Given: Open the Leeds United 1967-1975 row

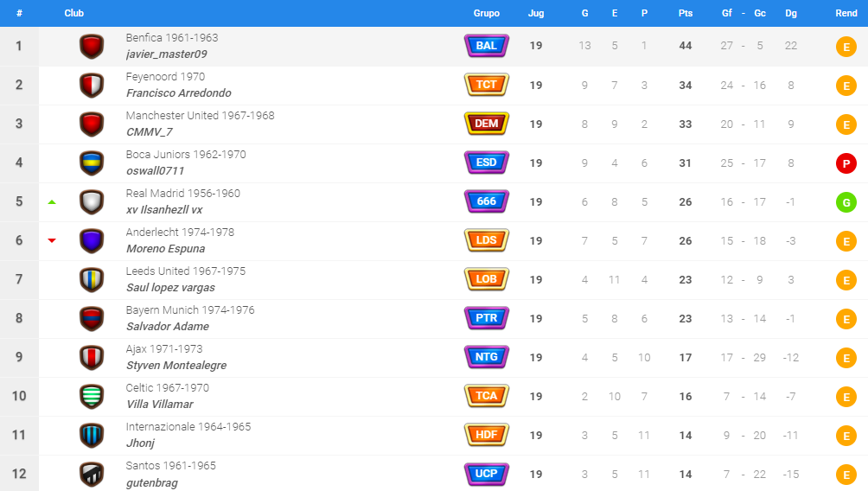Looking at the screenshot, I should (434, 279).
